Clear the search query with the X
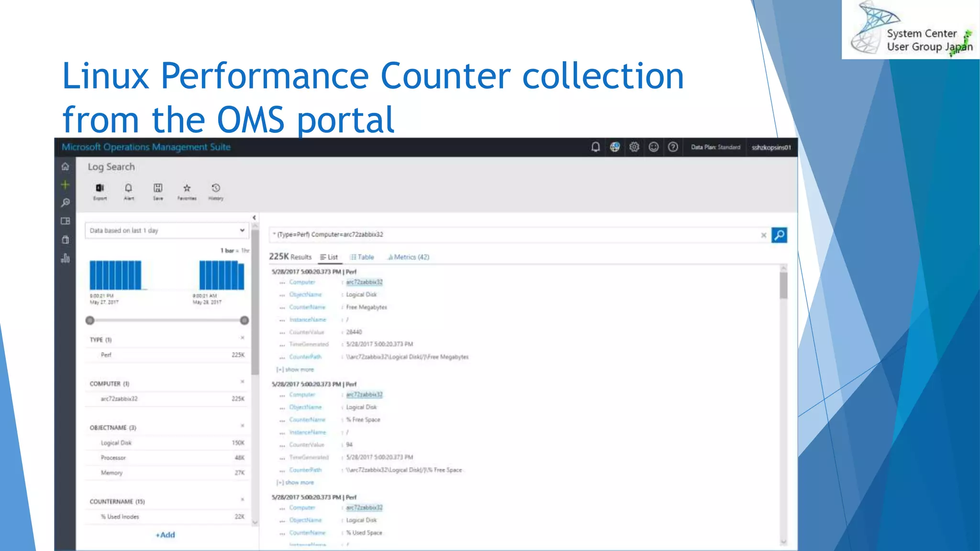980x551 pixels. pyautogui.click(x=764, y=235)
